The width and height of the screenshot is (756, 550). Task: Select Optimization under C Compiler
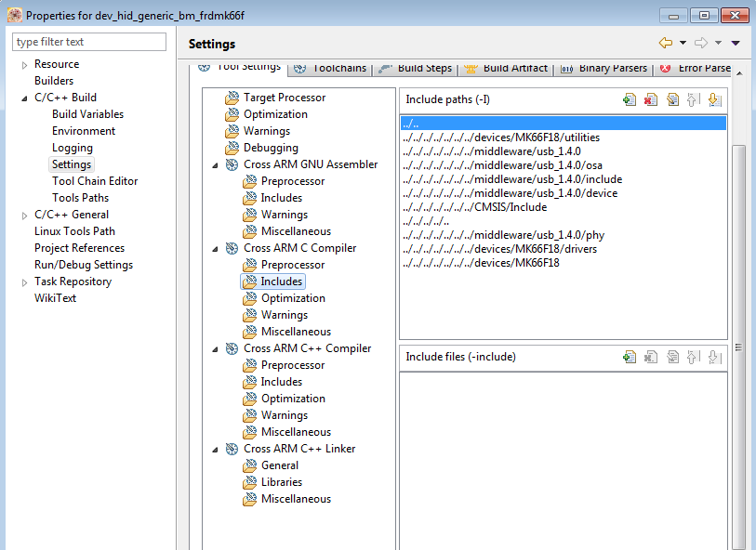[x=293, y=298]
